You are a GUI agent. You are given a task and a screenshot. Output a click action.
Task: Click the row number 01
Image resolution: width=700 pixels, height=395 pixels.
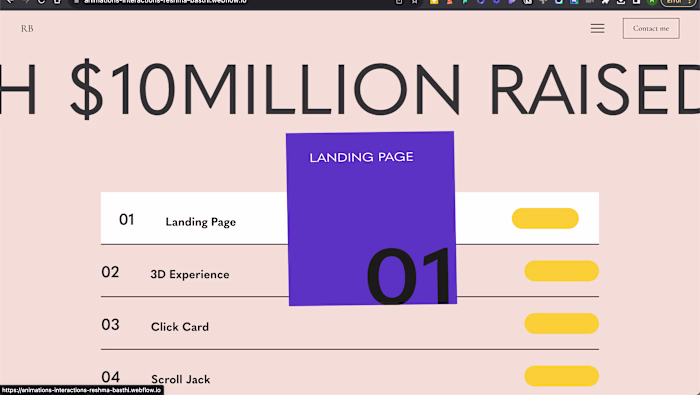(x=127, y=220)
